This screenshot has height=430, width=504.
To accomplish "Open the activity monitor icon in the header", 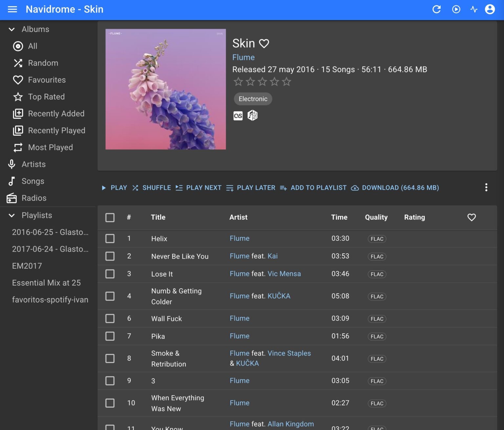I will [x=474, y=10].
